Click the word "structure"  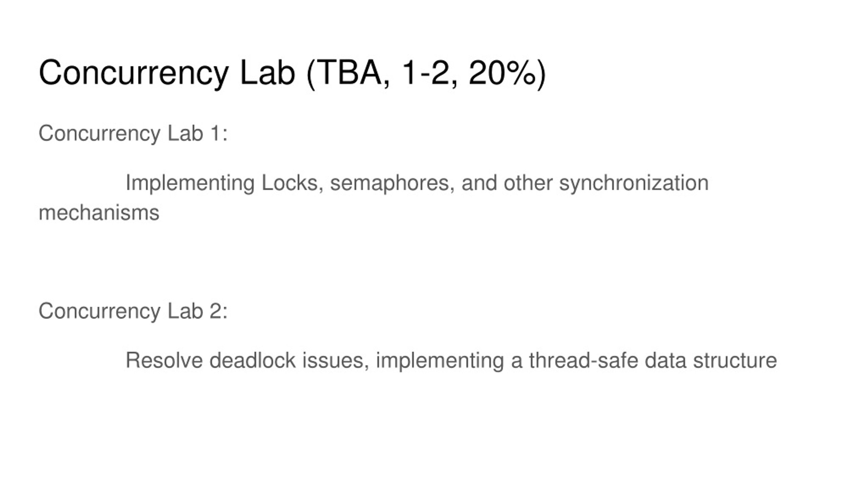735,361
